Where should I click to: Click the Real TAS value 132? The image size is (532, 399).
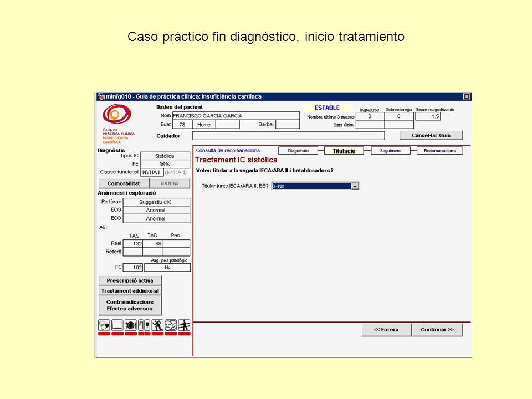[x=132, y=244]
